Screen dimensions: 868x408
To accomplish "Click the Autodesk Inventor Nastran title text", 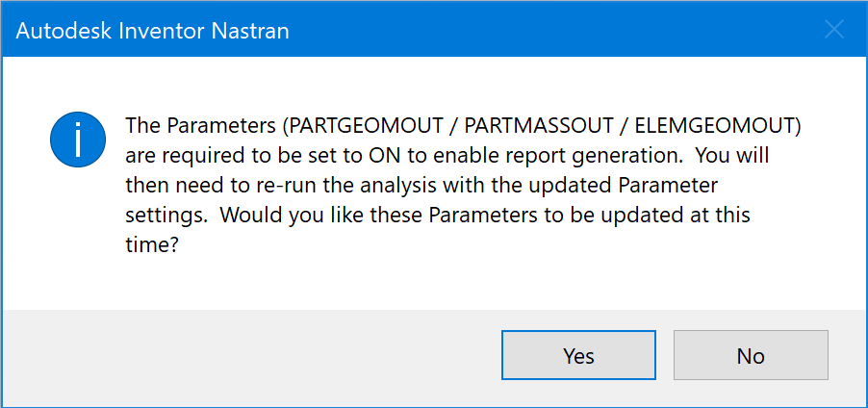I will (152, 31).
